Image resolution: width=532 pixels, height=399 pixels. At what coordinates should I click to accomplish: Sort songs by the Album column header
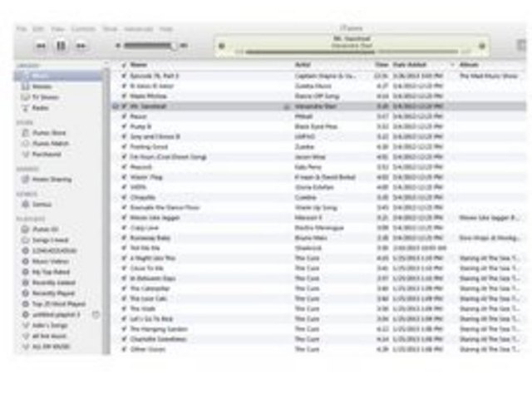tap(469, 65)
